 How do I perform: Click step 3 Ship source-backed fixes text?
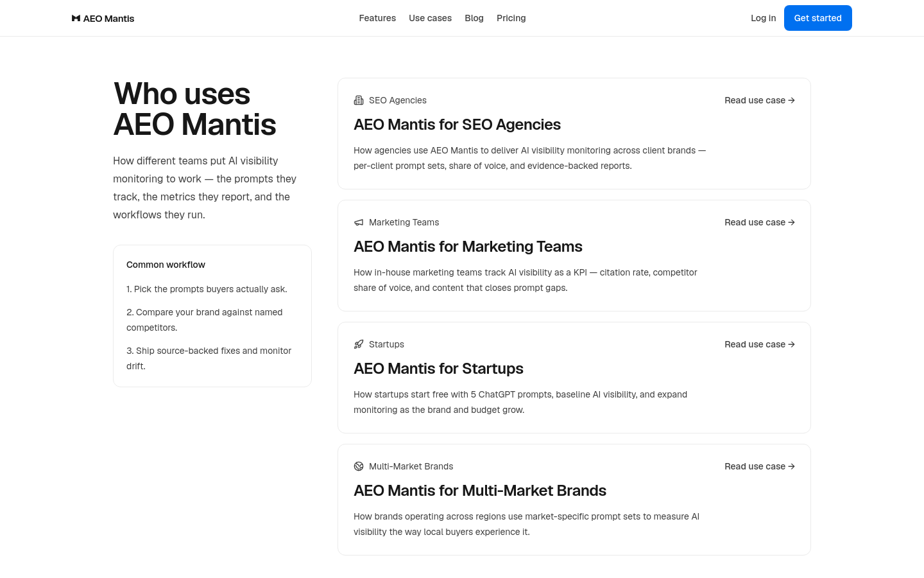[x=209, y=358]
